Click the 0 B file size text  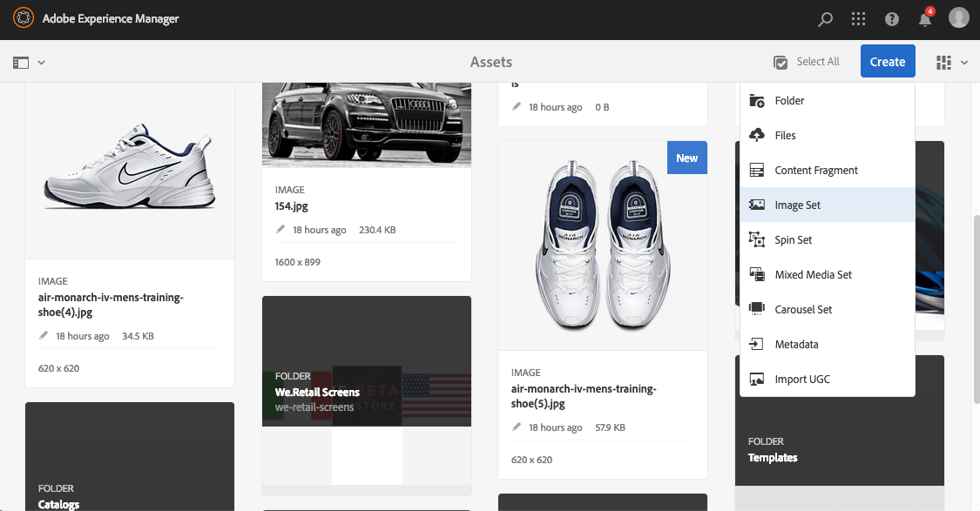(602, 107)
